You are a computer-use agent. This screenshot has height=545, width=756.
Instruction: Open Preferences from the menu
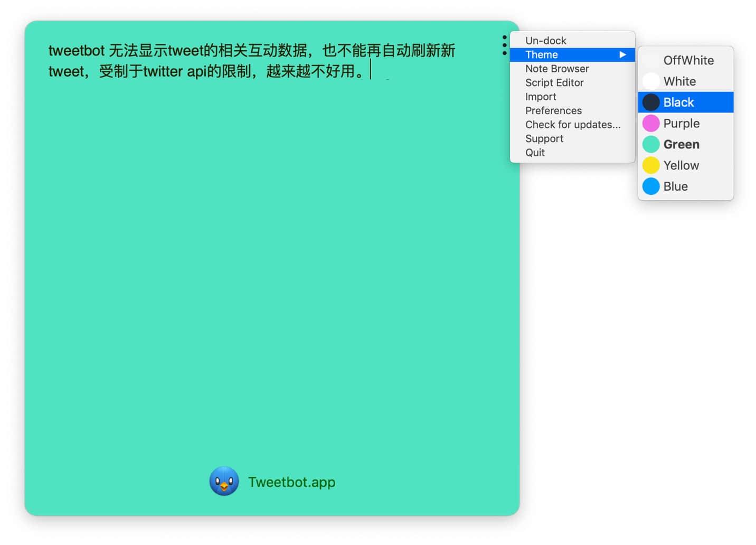(x=572, y=110)
